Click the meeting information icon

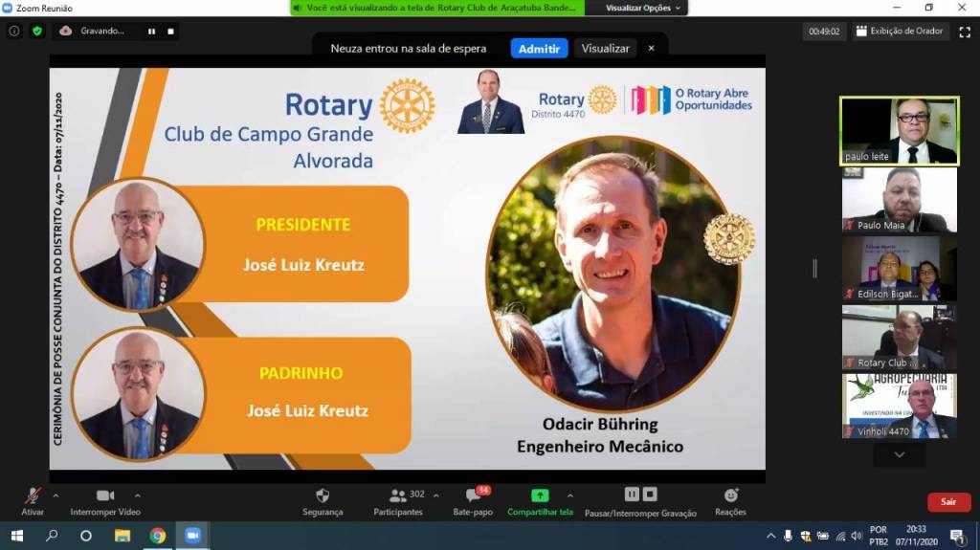click(x=14, y=31)
